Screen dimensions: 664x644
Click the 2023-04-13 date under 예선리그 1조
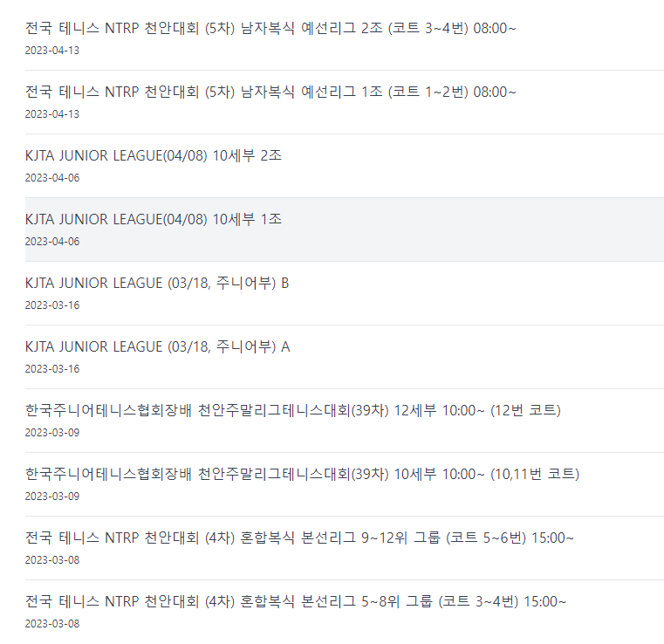pos(52,114)
